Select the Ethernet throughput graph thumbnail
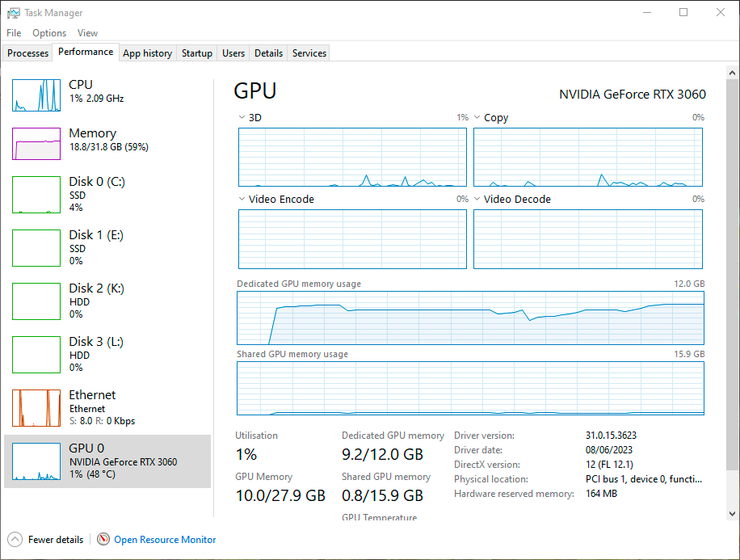 point(36,408)
